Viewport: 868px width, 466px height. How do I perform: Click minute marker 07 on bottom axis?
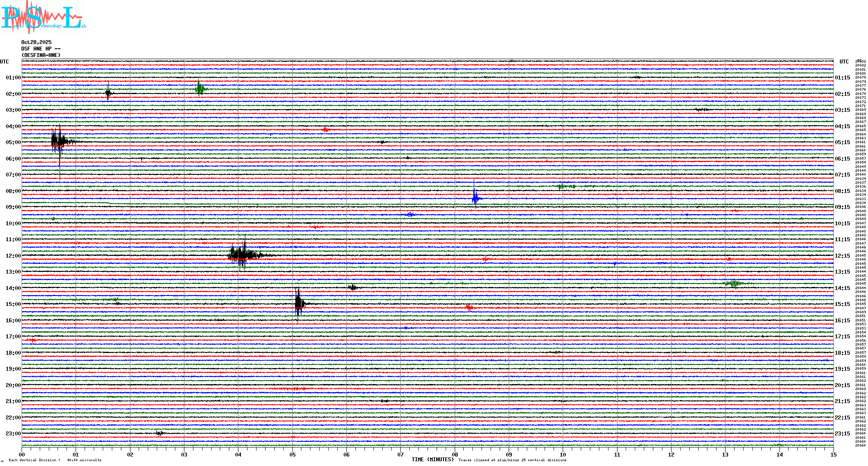click(400, 454)
